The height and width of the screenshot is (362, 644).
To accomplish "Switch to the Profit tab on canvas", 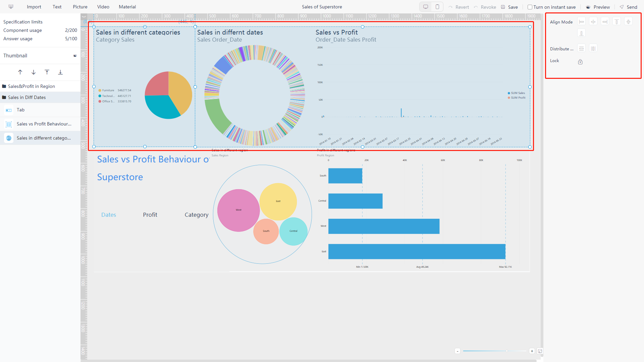I will [150, 215].
